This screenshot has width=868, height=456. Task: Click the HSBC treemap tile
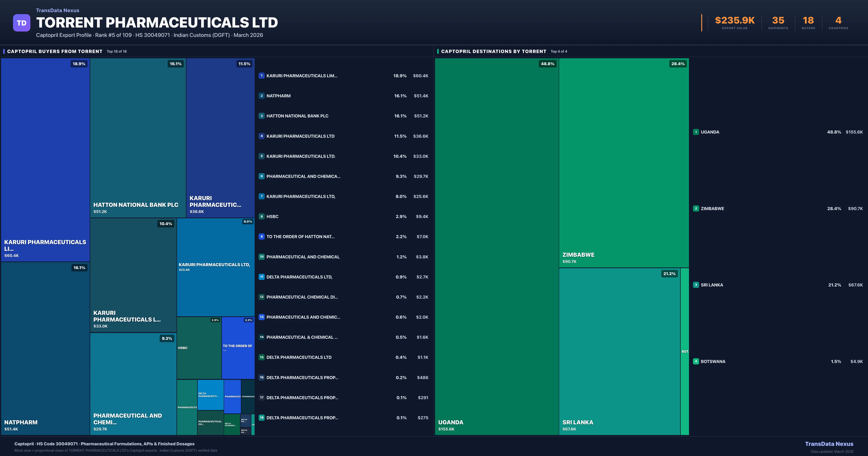click(x=199, y=348)
